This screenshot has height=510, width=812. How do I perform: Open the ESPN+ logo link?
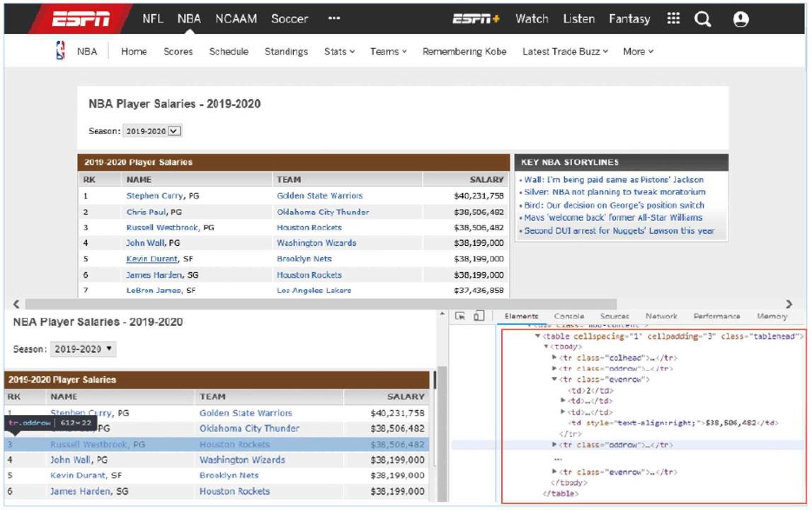[x=476, y=20]
